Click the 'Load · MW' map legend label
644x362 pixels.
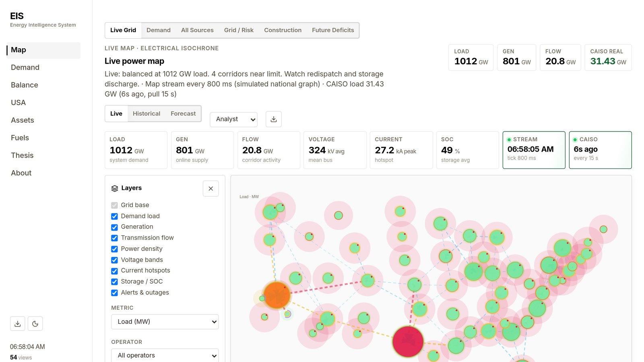pos(249,197)
